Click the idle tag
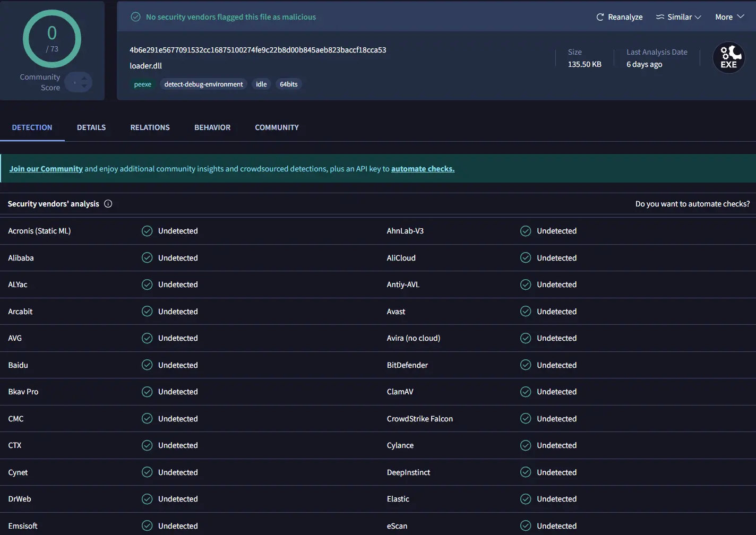Screen dimensions: 756x535 point(261,84)
